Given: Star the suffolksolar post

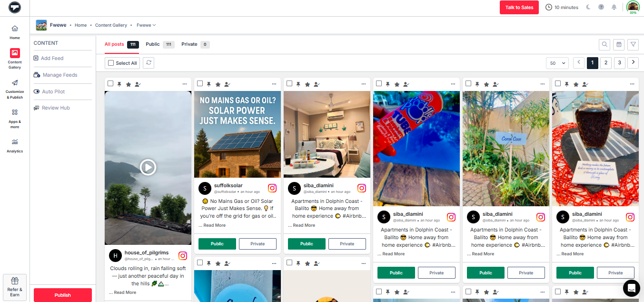Looking at the screenshot, I should pyautogui.click(x=218, y=84).
